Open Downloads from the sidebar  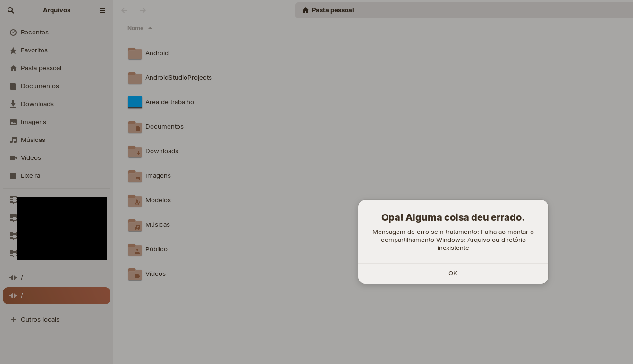[x=37, y=104]
